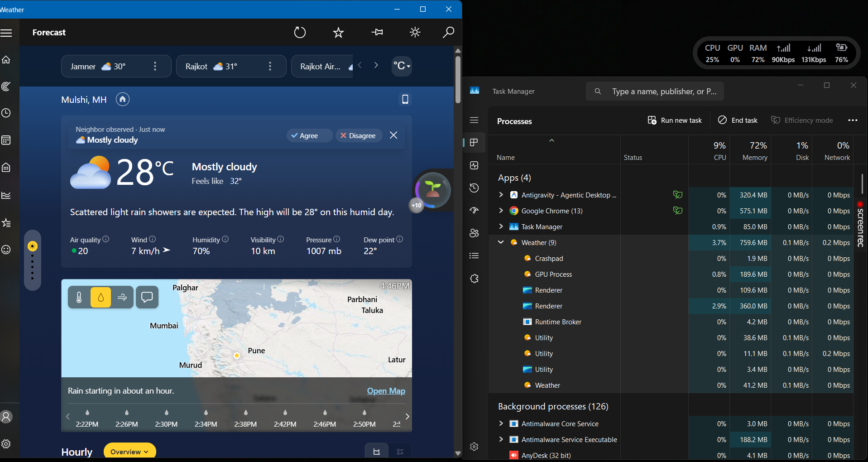Open the radar Maps sidebar icon
The width and height of the screenshot is (868, 462).
point(6,86)
